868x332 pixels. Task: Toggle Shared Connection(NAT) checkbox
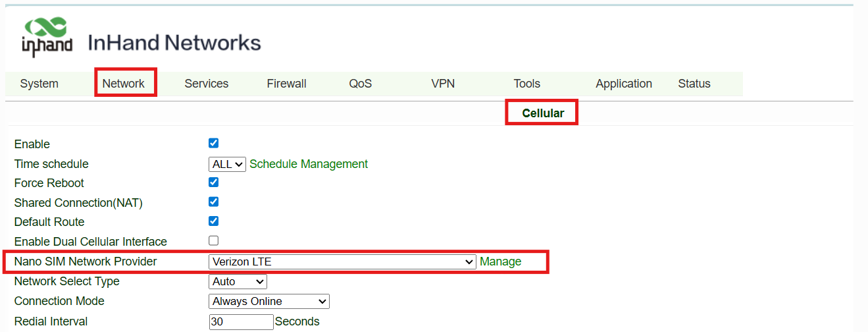click(213, 202)
